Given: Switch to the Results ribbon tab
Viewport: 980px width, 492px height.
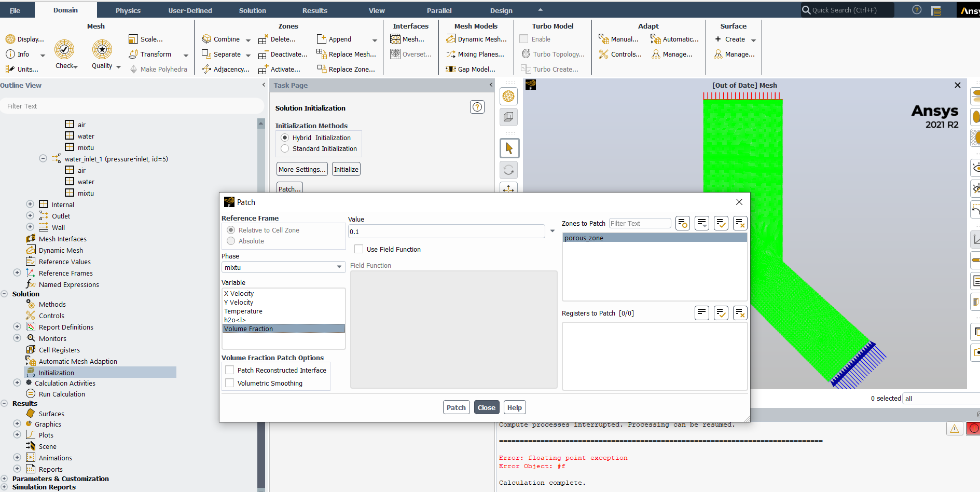Looking at the screenshot, I should tap(315, 10).
